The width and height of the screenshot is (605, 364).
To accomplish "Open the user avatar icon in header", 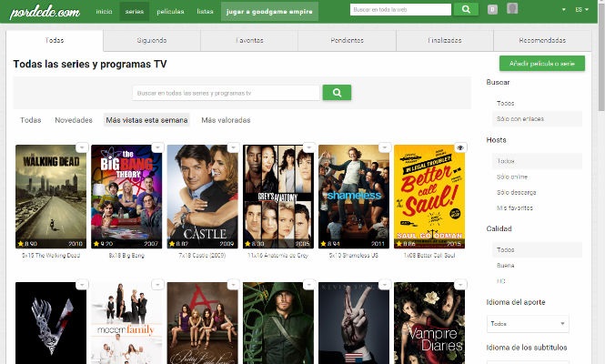I will coord(512,8).
